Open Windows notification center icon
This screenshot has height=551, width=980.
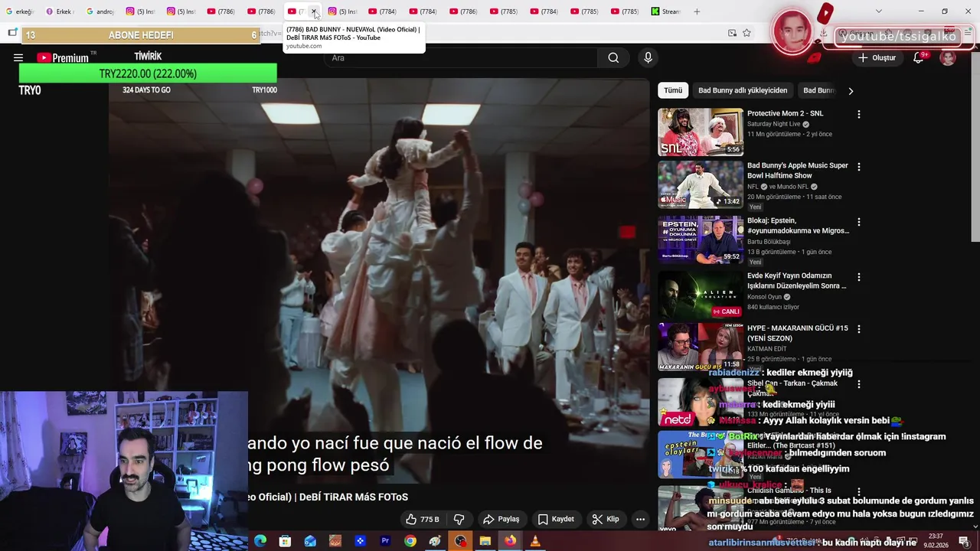(965, 541)
